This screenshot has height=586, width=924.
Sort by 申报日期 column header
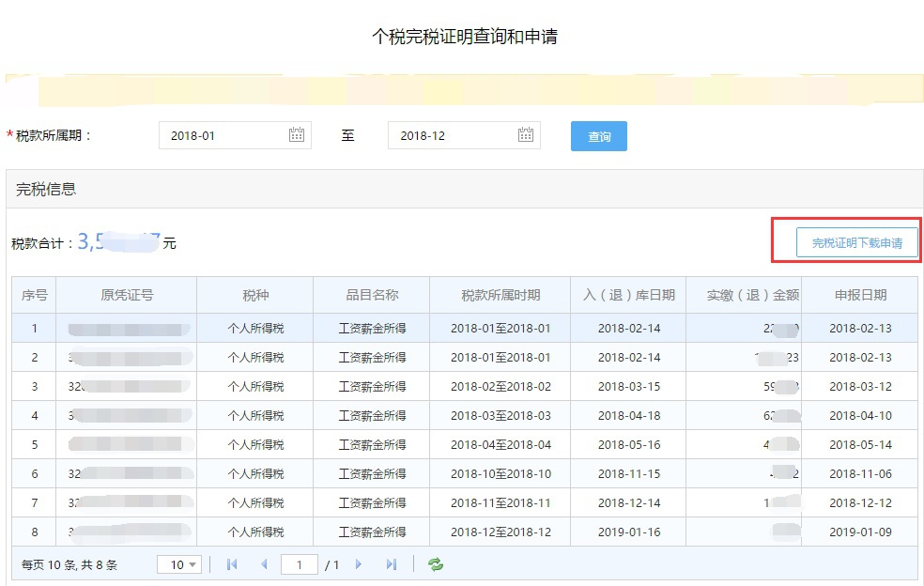click(860, 295)
